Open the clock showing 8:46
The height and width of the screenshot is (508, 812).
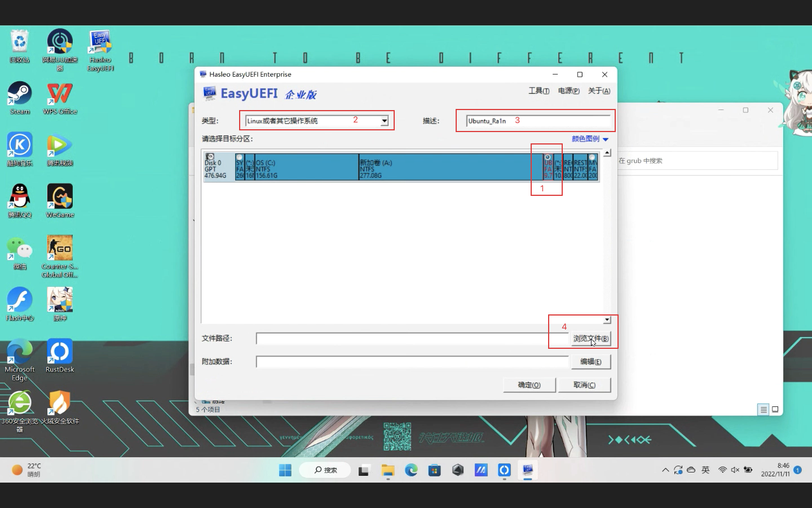(x=775, y=470)
